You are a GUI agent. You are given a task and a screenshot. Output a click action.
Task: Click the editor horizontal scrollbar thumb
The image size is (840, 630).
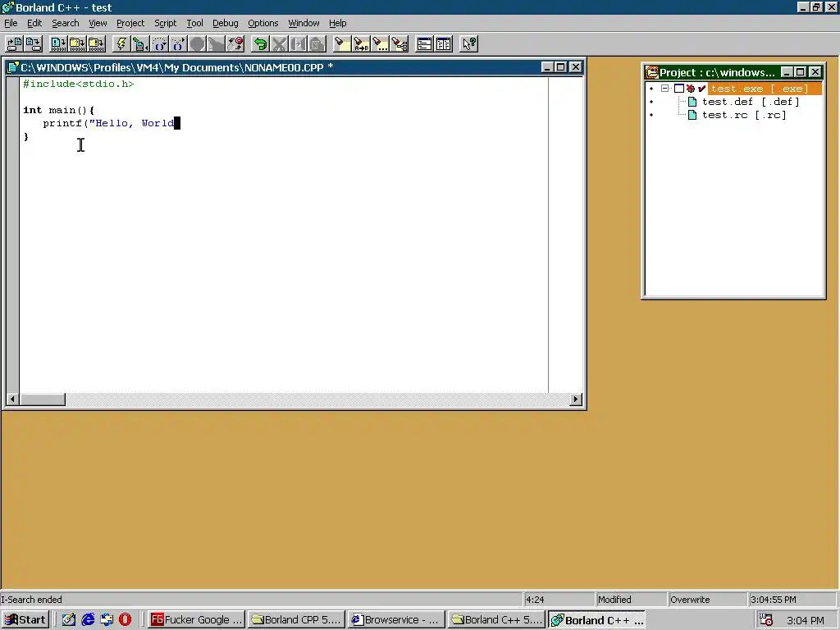click(x=43, y=399)
